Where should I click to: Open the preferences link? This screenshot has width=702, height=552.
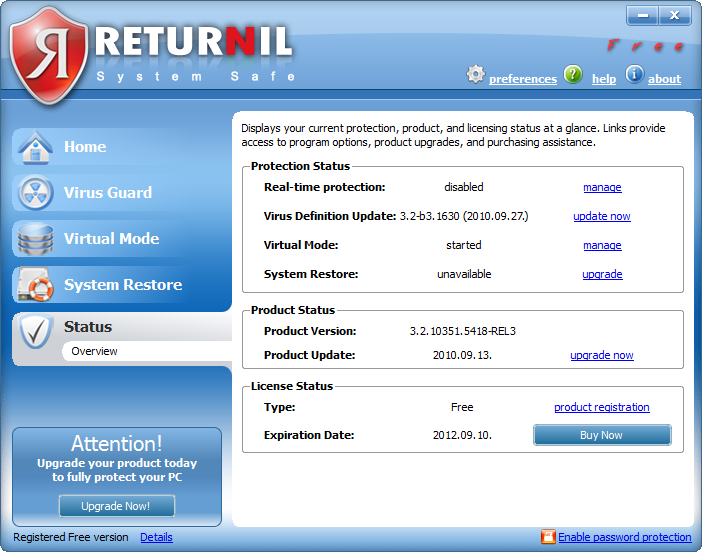(523, 79)
